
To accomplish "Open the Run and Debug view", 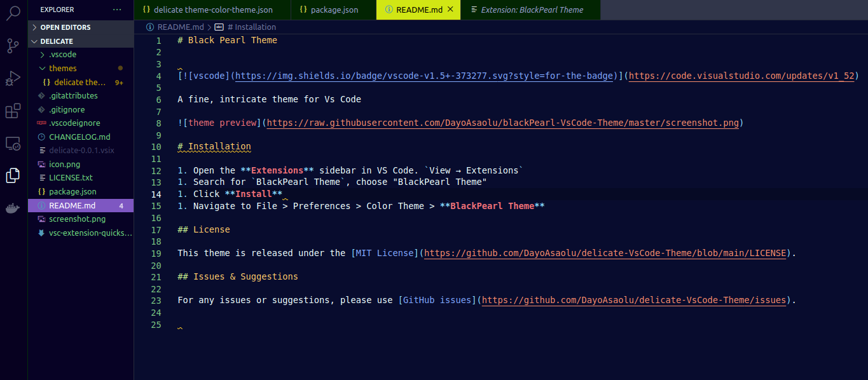I will tap(13, 79).
